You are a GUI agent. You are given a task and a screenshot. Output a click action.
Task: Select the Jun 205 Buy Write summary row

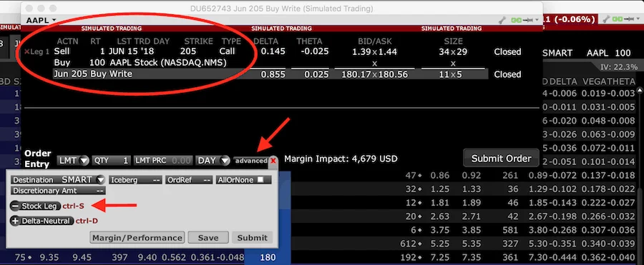point(270,74)
